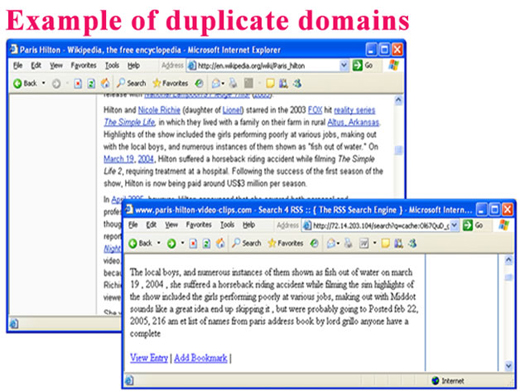Open the File menu in the RSS window
520x392 pixels.
(x=133, y=225)
